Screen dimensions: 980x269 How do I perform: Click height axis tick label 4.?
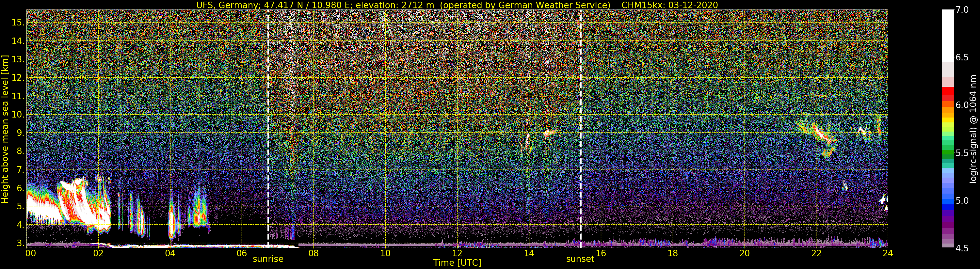(x=20, y=225)
